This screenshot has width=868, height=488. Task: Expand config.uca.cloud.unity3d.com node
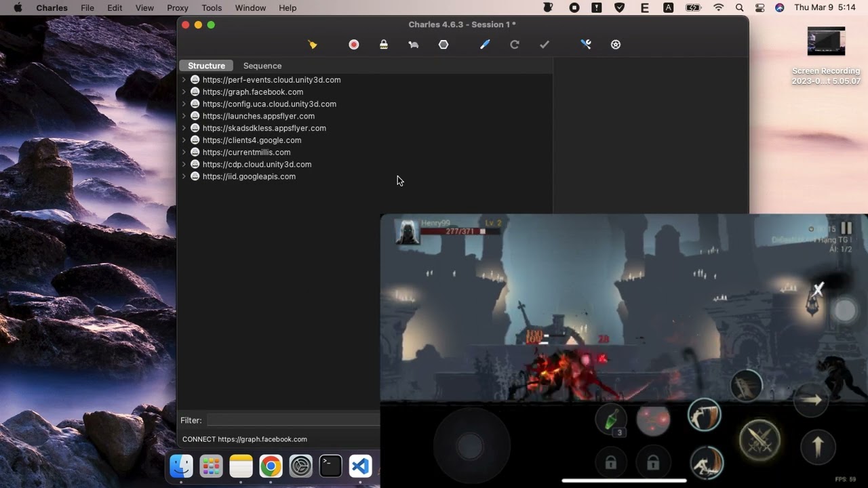[x=184, y=104]
